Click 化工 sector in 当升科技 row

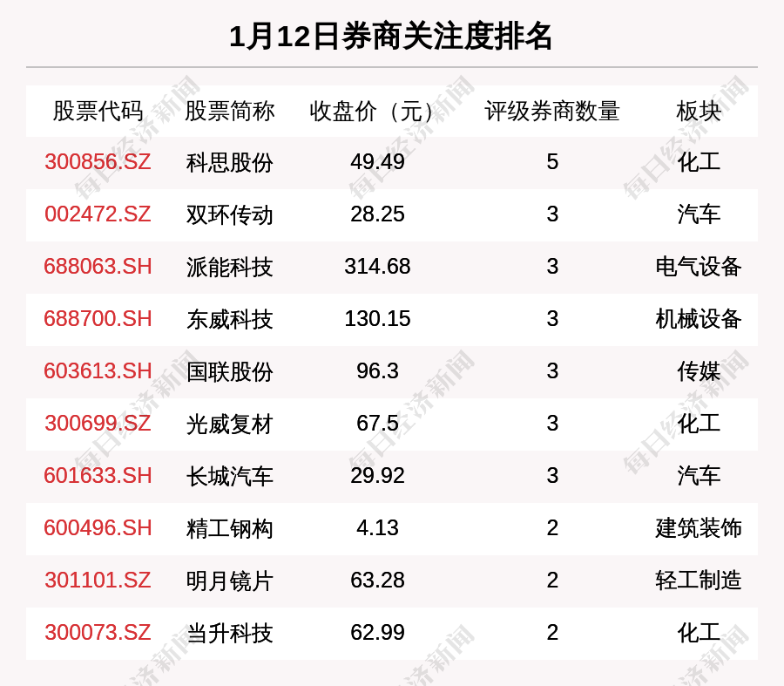click(x=699, y=633)
